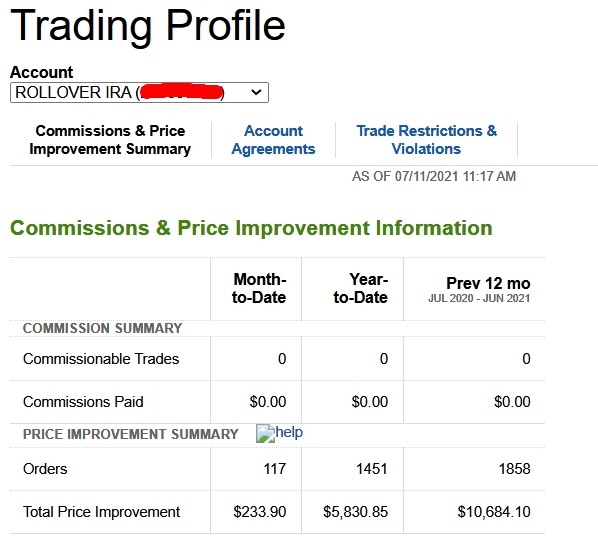Click the Orders row label
Screen dimensions: 598x549
pyautogui.click(x=45, y=469)
